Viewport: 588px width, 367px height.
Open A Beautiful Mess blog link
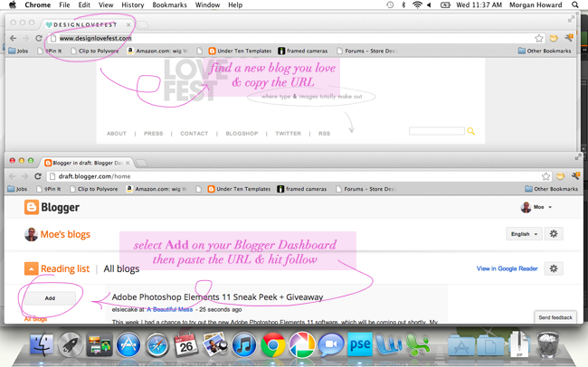pyautogui.click(x=169, y=309)
